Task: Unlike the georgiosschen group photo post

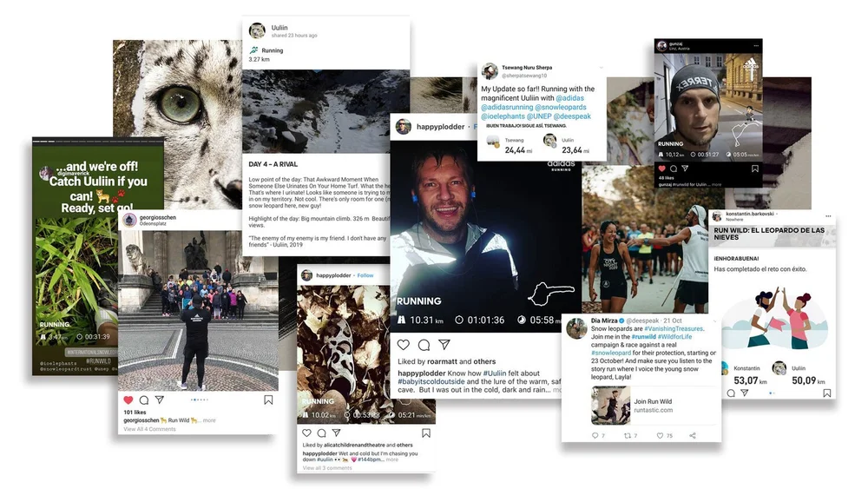Action: 128,400
